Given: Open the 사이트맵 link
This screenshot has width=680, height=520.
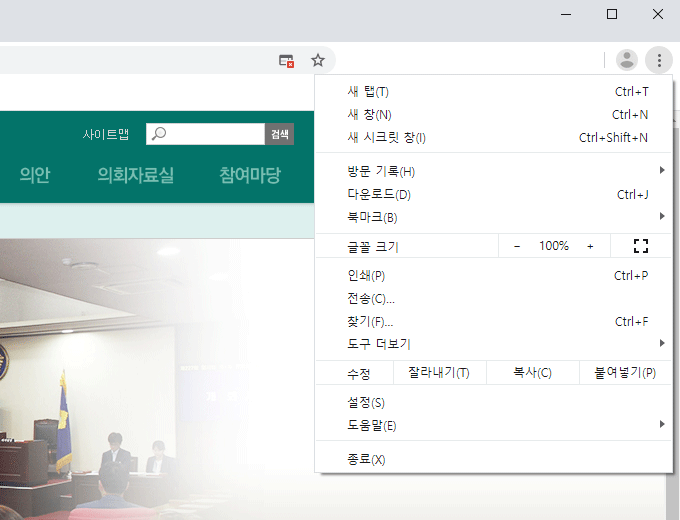Looking at the screenshot, I should click(x=106, y=134).
